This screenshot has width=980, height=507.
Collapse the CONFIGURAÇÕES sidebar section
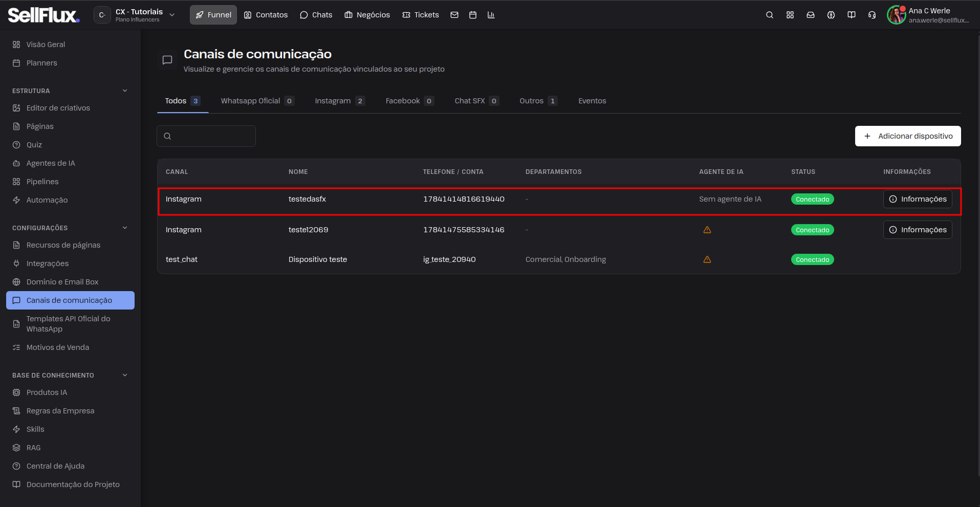click(125, 228)
